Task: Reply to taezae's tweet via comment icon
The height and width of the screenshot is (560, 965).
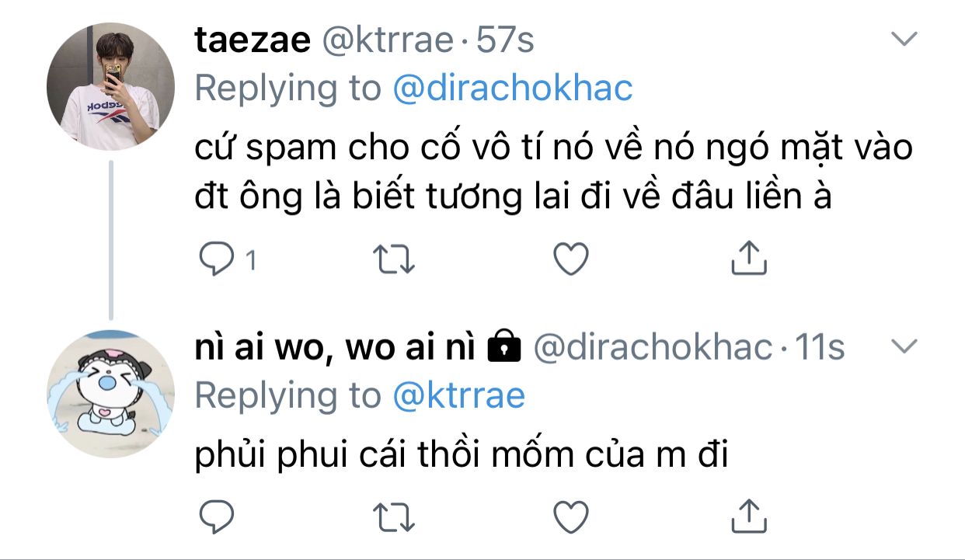Action: [x=218, y=259]
